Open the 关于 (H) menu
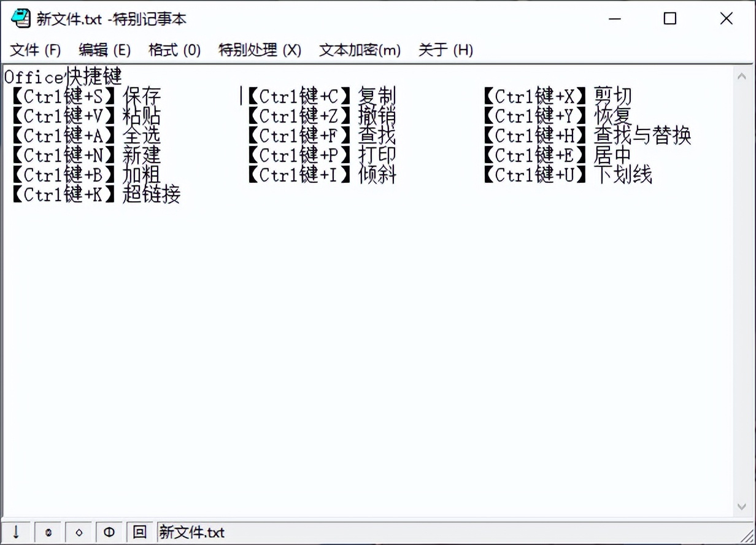This screenshot has height=545, width=756. pyautogui.click(x=444, y=50)
